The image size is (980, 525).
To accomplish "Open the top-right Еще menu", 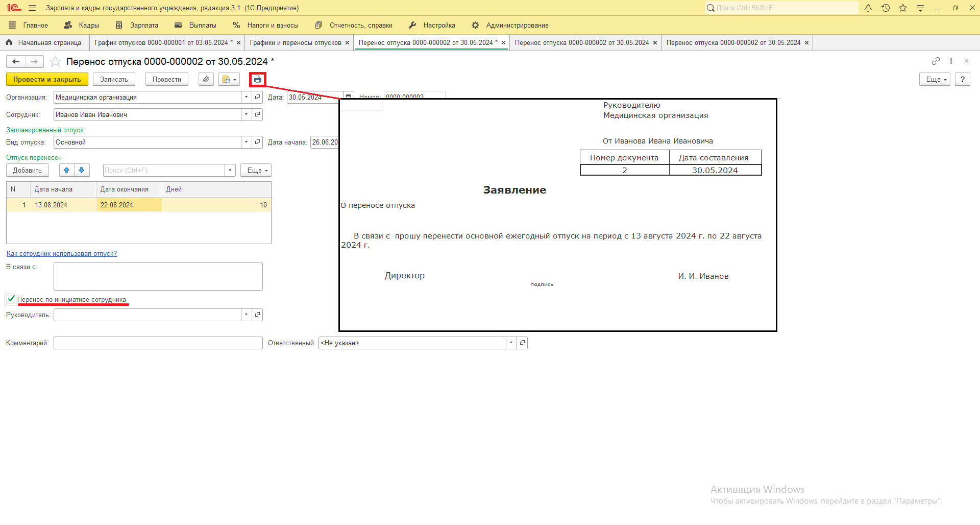I will tap(935, 80).
